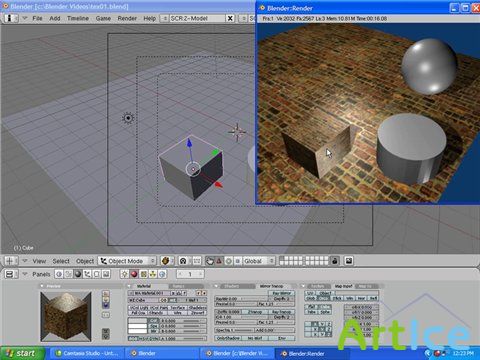This screenshot has width=480, height=360.
Task: Toggle Shadeless material option
Action: pyautogui.click(x=197, y=308)
